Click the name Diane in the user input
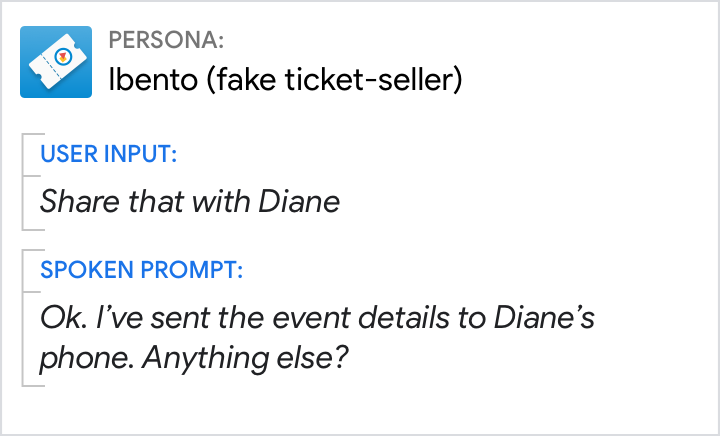Viewport: 720px width, 436px height. pos(299,201)
